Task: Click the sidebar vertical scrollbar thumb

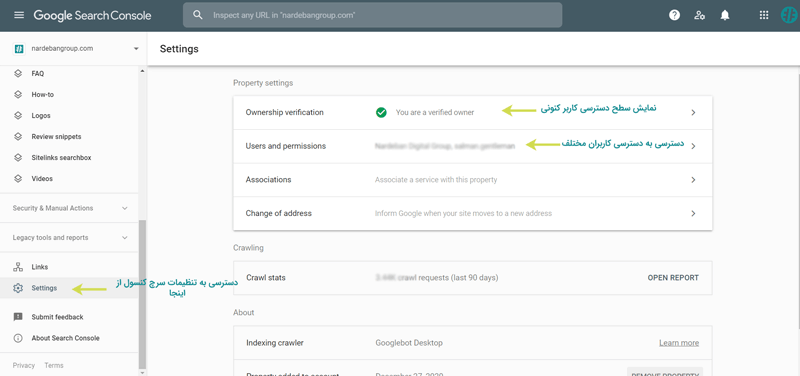Action: click(x=142, y=293)
